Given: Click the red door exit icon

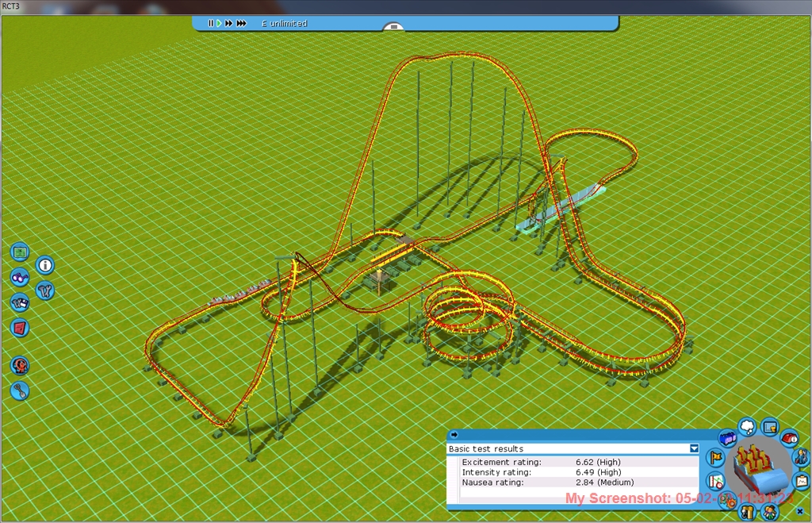Looking at the screenshot, I should (x=20, y=327).
